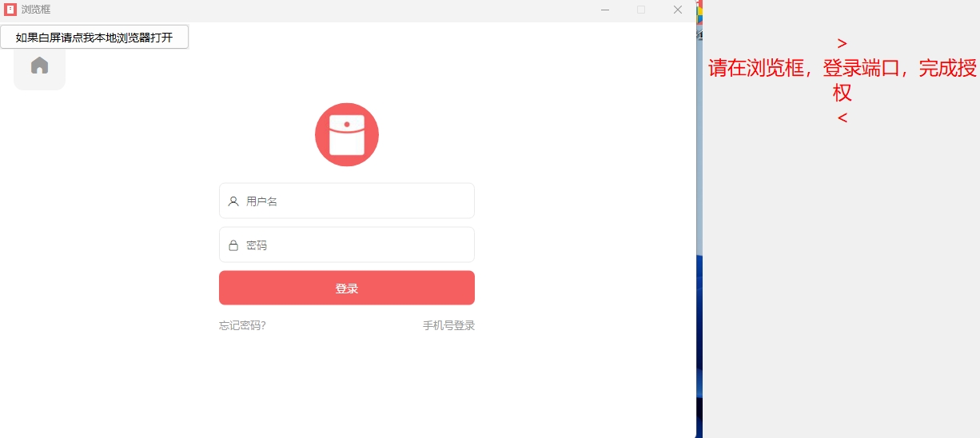
Task: Switch to 手机号登录
Action: (x=448, y=325)
